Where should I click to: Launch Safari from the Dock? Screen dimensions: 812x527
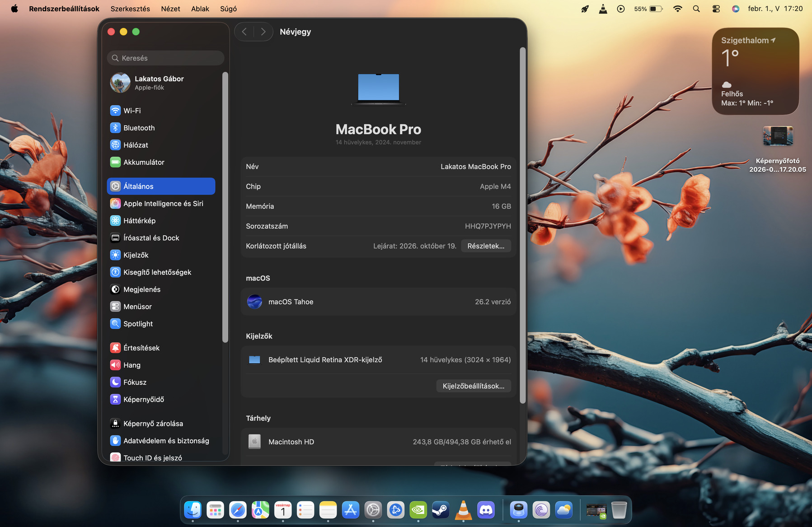pyautogui.click(x=238, y=510)
